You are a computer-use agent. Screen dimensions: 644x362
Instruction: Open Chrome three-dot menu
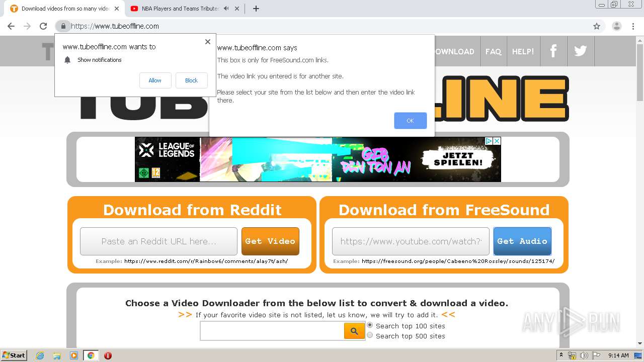coord(633,26)
